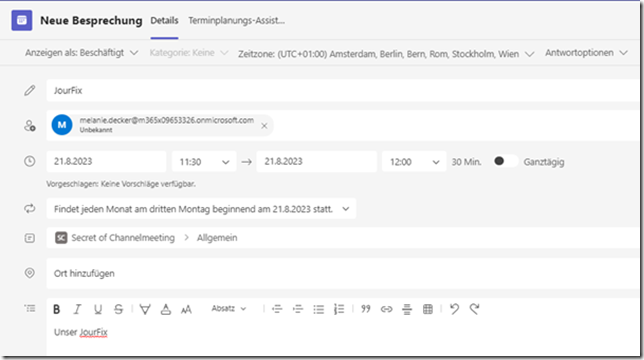Toggle the Ganztägig switch
Viewport: 644px width, 360px height.
tap(505, 161)
